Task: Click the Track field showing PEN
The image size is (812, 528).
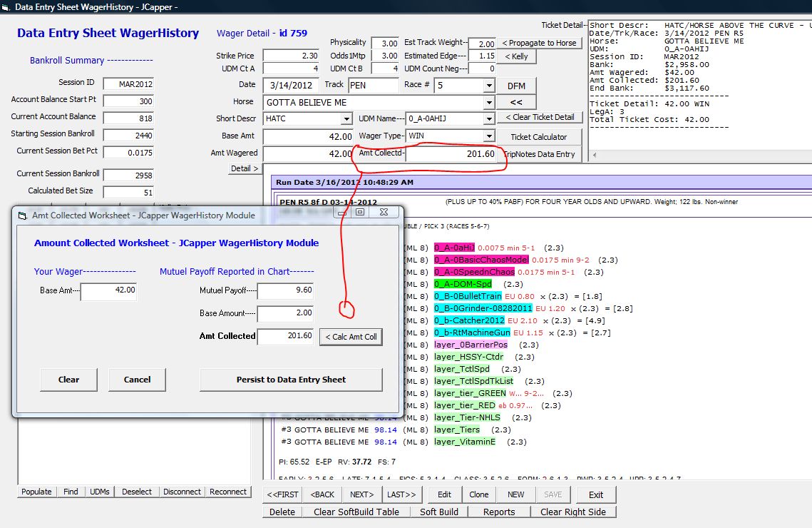Action: coord(373,86)
